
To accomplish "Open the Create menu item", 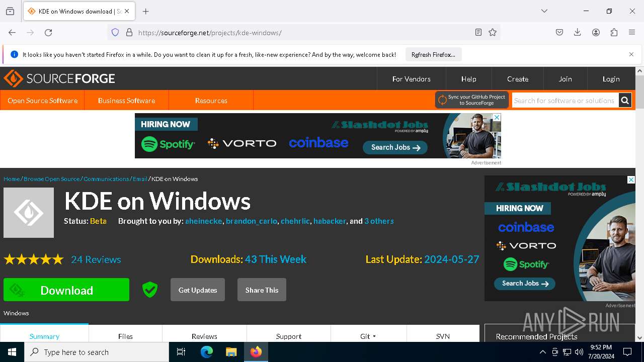I will [518, 79].
